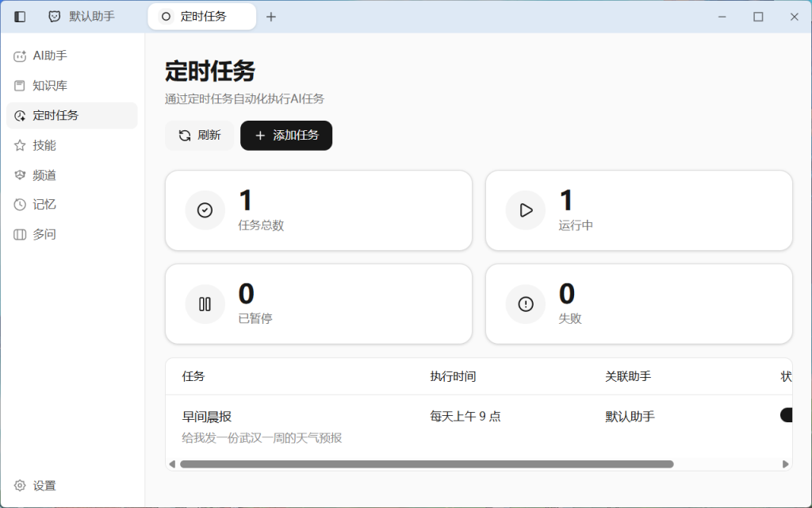812x508 pixels.
Task: Click the pause icon on the 已暂停 card
Action: (205, 304)
